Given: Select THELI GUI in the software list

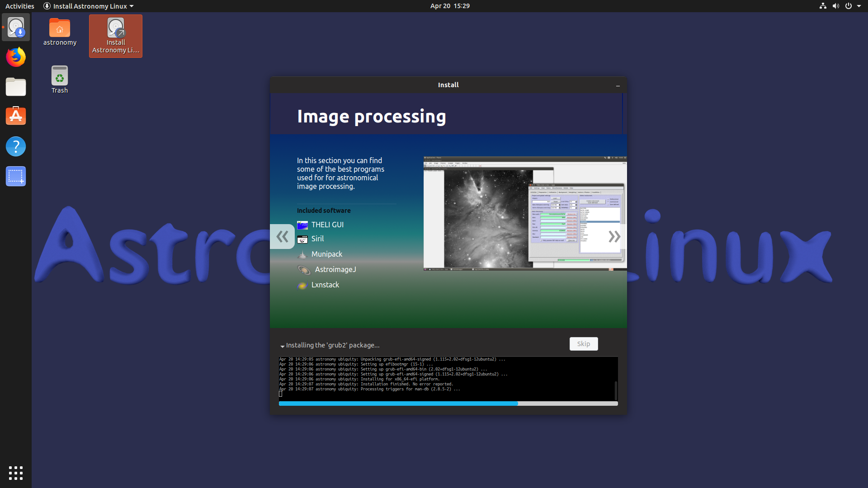Looking at the screenshot, I should point(327,225).
